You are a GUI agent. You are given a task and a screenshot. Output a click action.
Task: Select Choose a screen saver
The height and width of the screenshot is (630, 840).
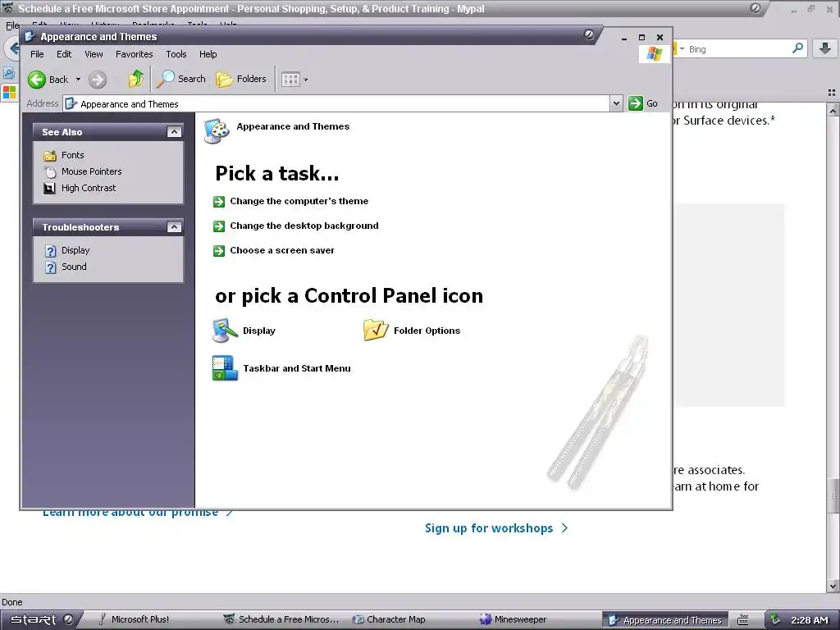pos(282,251)
